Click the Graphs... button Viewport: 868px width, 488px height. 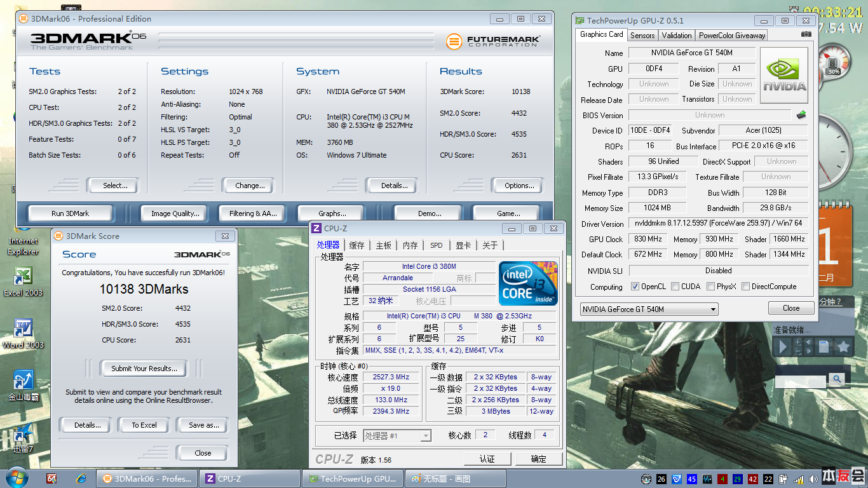tap(332, 213)
